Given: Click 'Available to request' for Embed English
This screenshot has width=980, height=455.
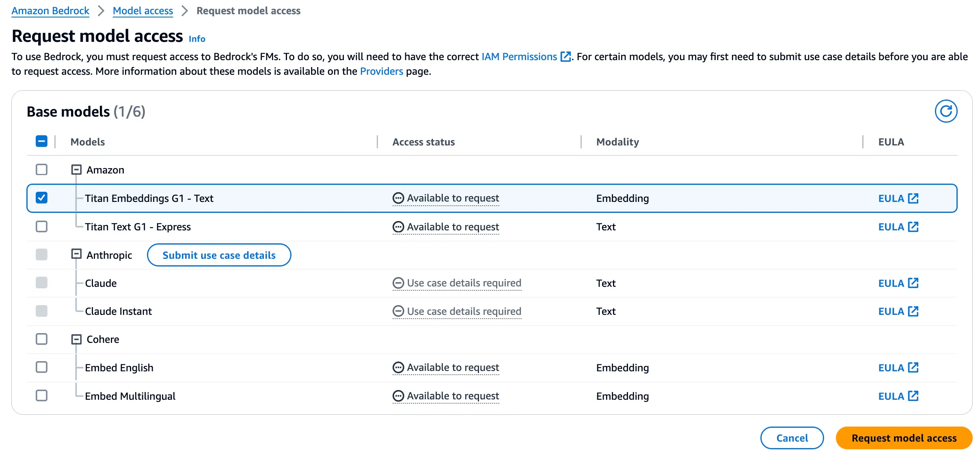Looking at the screenshot, I should point(453,368).
